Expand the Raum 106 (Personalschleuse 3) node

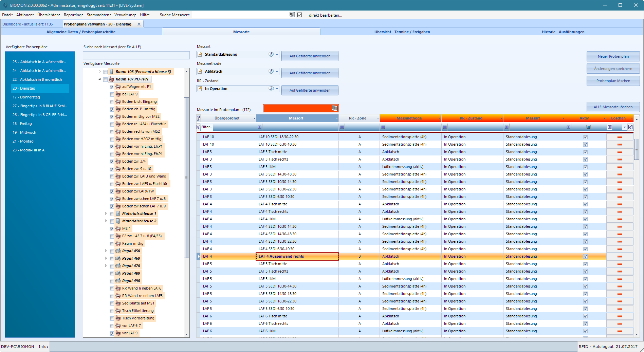pyautogui.click(x=99, y=72)
